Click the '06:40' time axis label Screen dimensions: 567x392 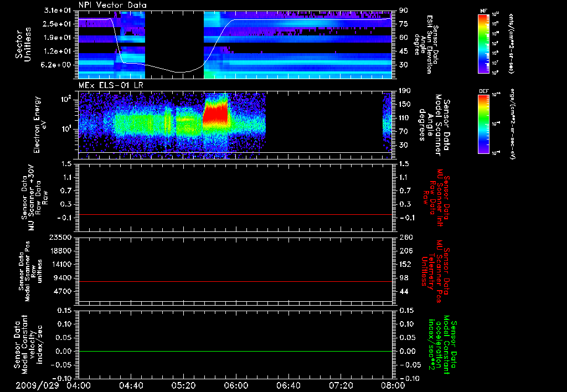(288, 385)
